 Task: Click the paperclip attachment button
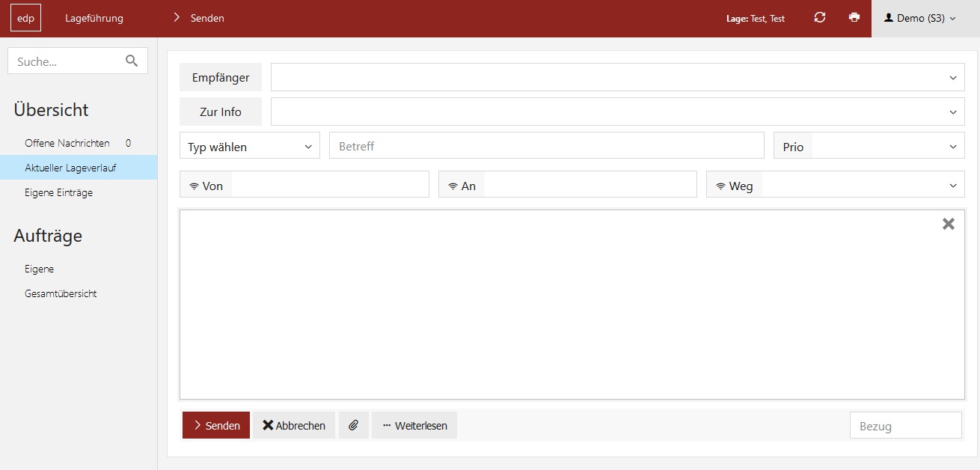click(354, 425)
